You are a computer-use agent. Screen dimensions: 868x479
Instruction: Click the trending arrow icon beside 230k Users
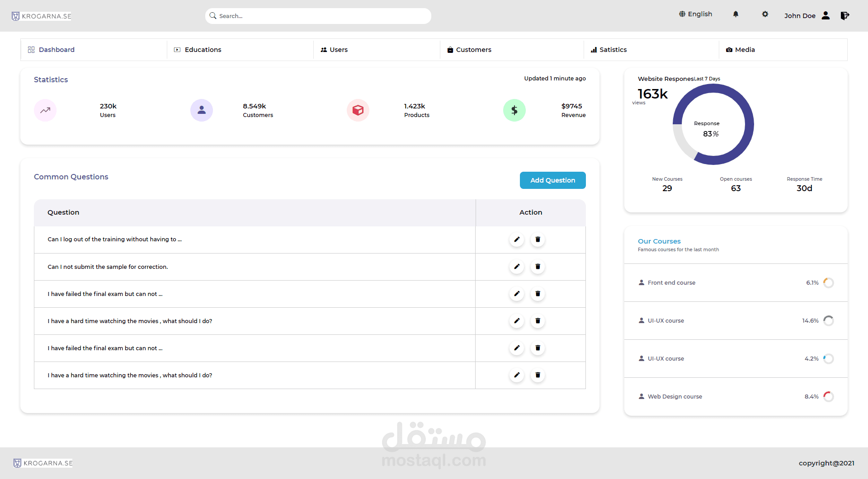(45, 110)
